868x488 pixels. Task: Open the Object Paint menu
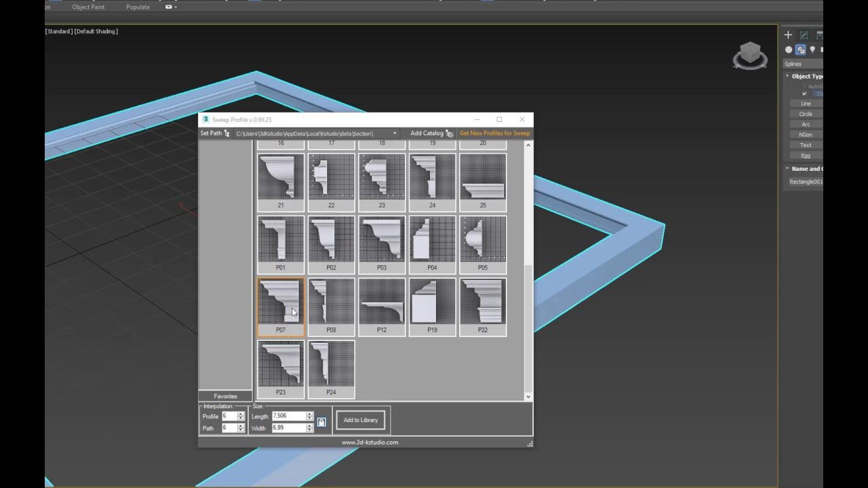point(88,7)
